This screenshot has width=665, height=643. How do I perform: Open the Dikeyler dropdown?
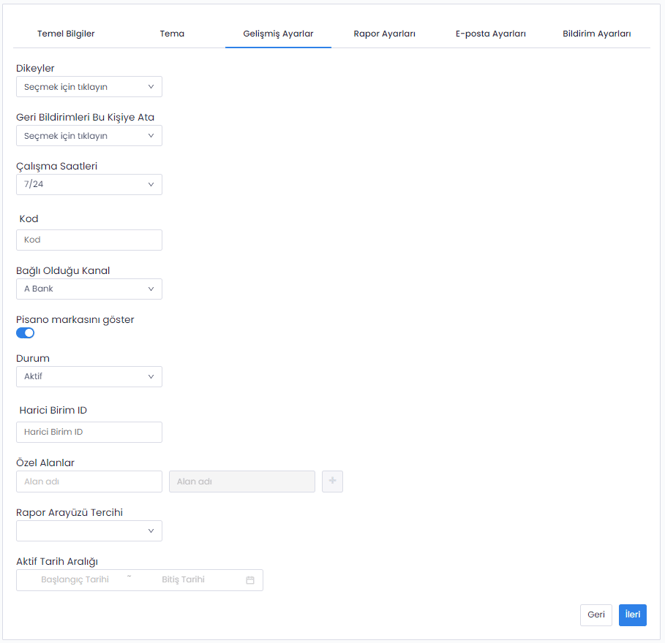pos(89,87)
